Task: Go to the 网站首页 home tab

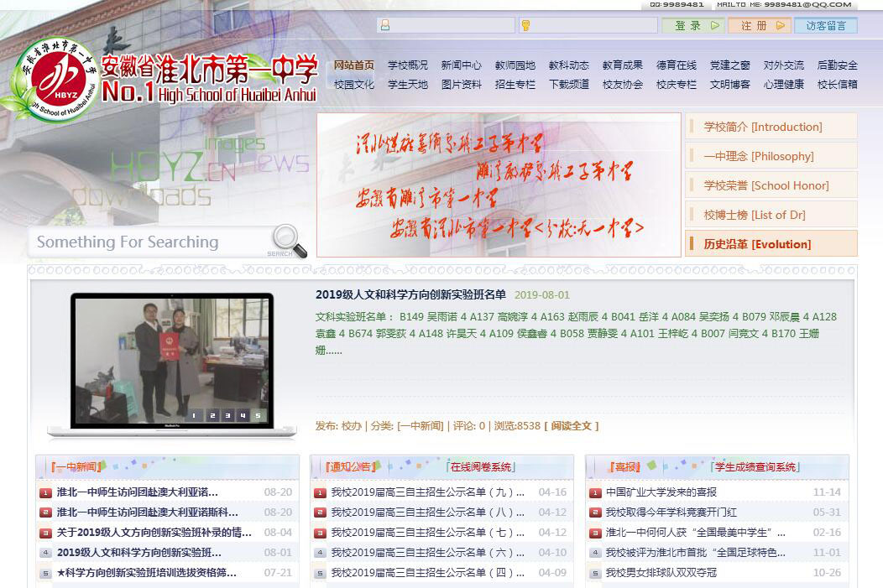Action: click(x=354, y=65)
